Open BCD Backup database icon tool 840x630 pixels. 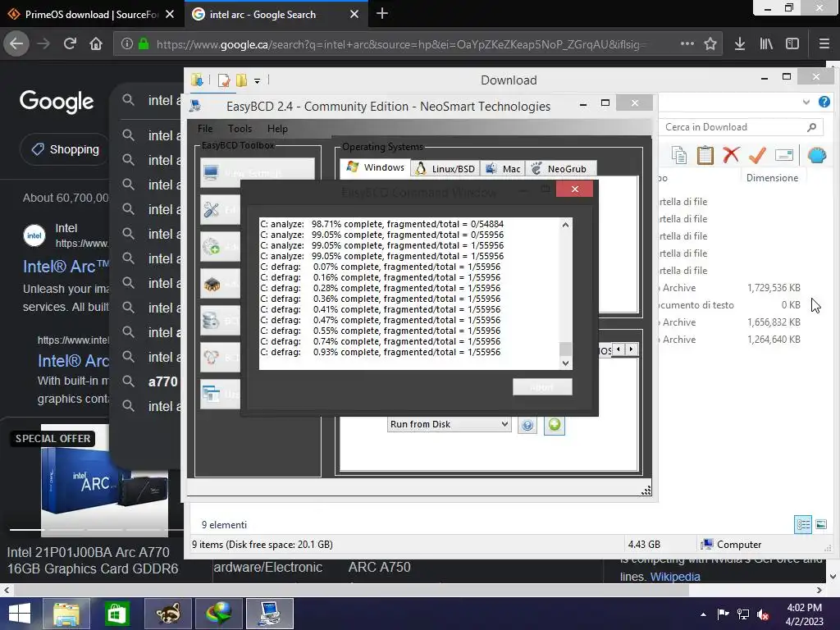(x=220, y=321)
